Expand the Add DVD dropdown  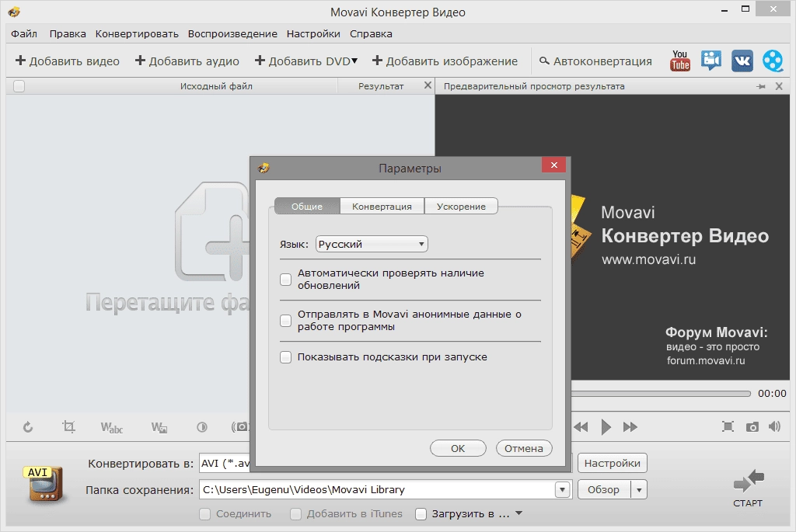click(x=354, y=61)
